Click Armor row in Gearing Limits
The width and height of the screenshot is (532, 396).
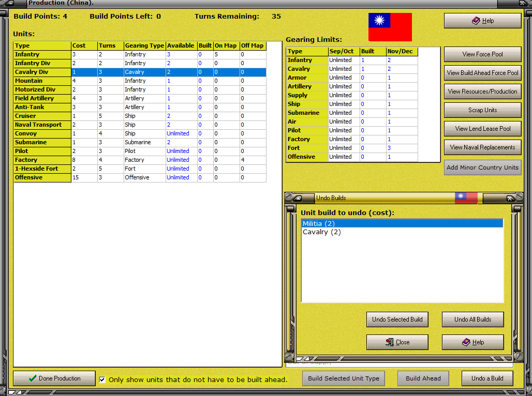[x=352, y=78]
